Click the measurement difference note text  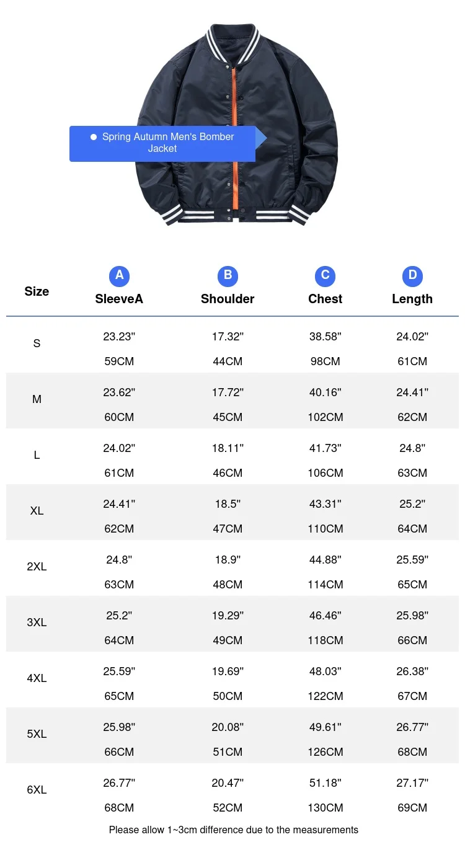pyautogui.click(x=233, y=830)
